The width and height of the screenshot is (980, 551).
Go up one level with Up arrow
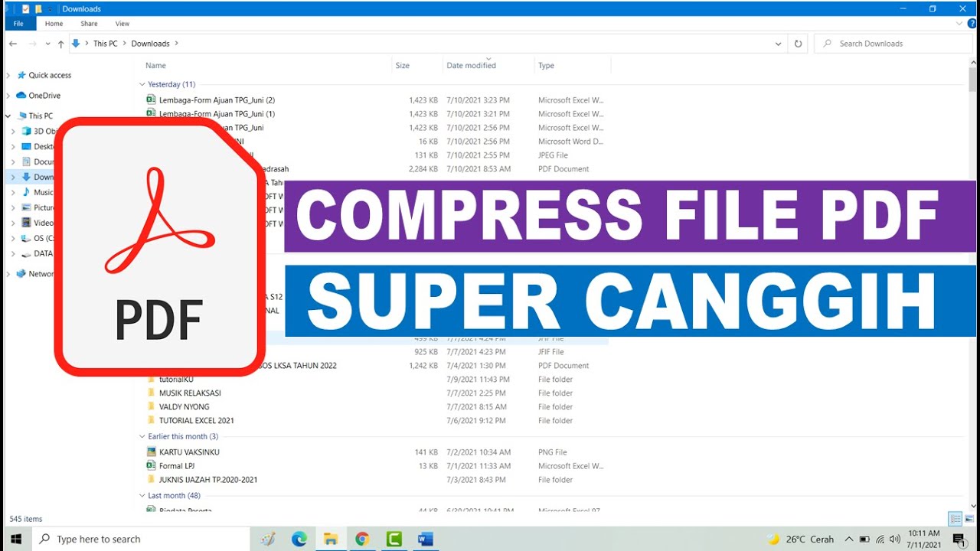point(60,44)
